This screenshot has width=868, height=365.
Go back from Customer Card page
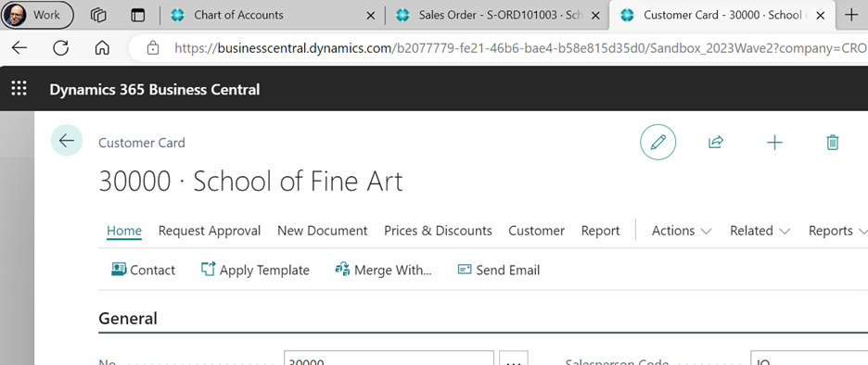coord(67,141)
